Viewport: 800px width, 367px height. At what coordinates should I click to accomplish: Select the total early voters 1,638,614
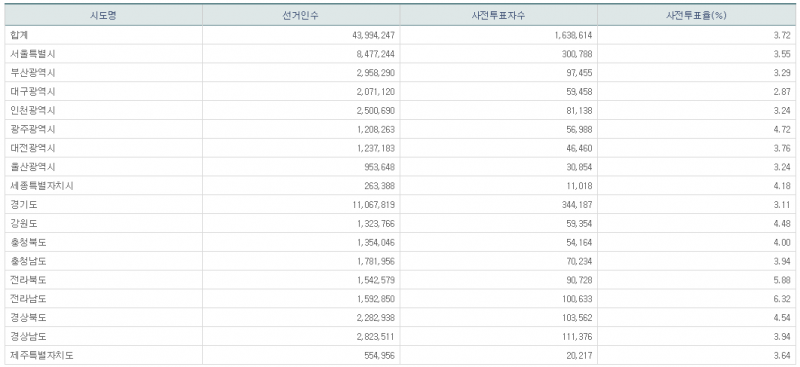pos(573,35)
